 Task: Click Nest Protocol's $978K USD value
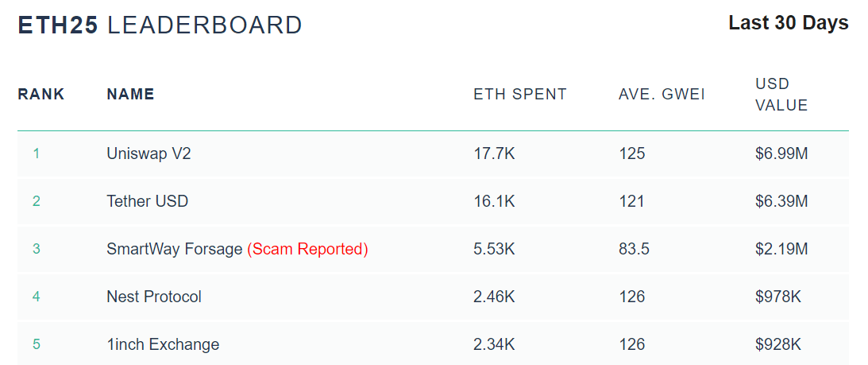click(x=778, y=297)
